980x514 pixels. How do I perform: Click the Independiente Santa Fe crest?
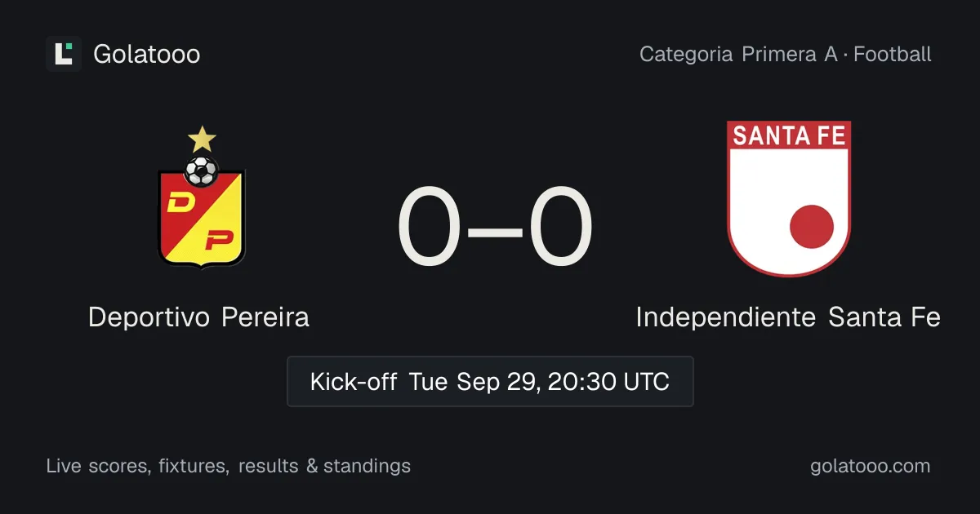point(789,198)
